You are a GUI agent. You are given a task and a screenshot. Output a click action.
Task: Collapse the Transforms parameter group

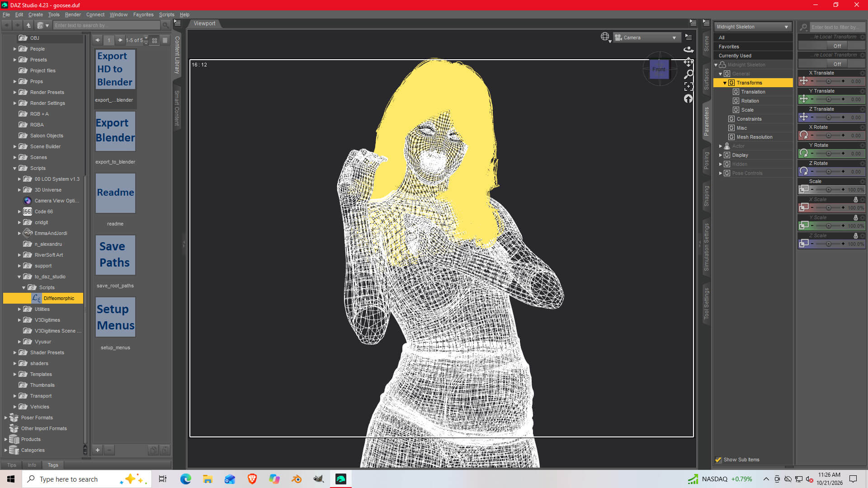pos(725,83)
